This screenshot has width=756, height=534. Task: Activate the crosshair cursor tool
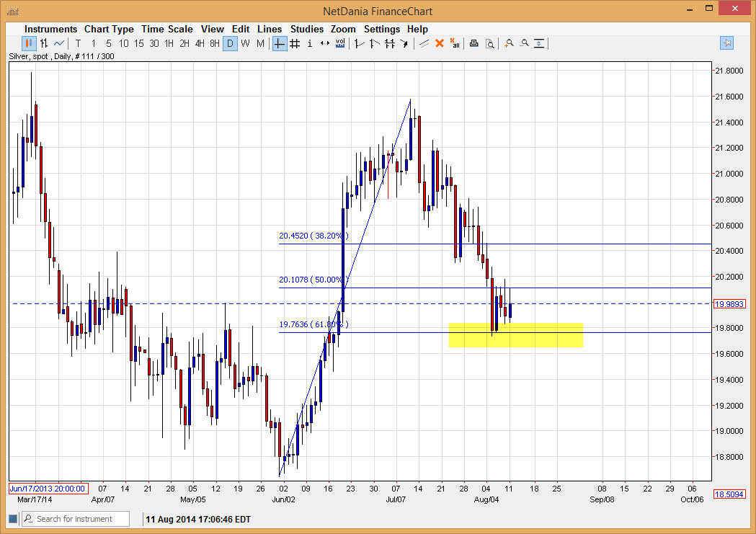(x=278, y=43)
